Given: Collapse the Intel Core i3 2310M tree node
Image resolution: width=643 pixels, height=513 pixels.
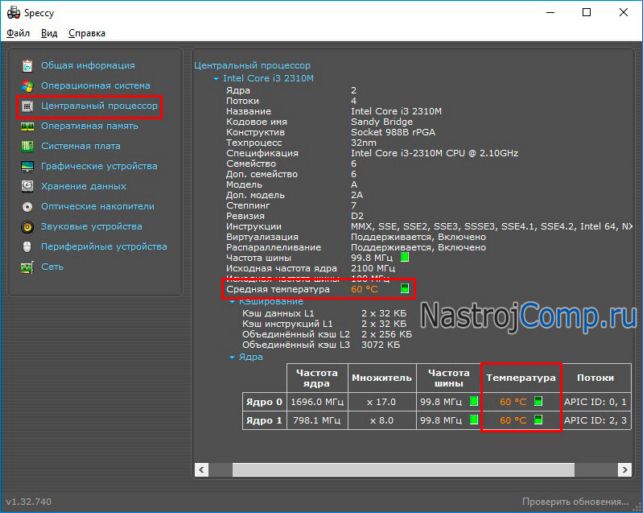Looking at the screenshot, I should click(216, 79).
